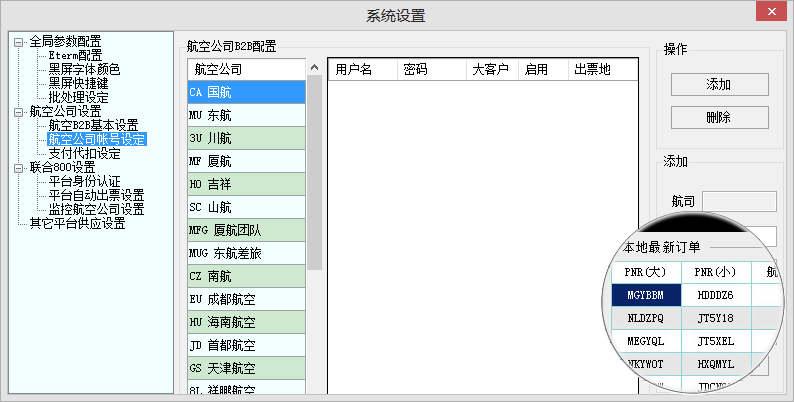Select airline row MF 厦航
This screenshot has height=402, width=794.
[x=247, y=162]
